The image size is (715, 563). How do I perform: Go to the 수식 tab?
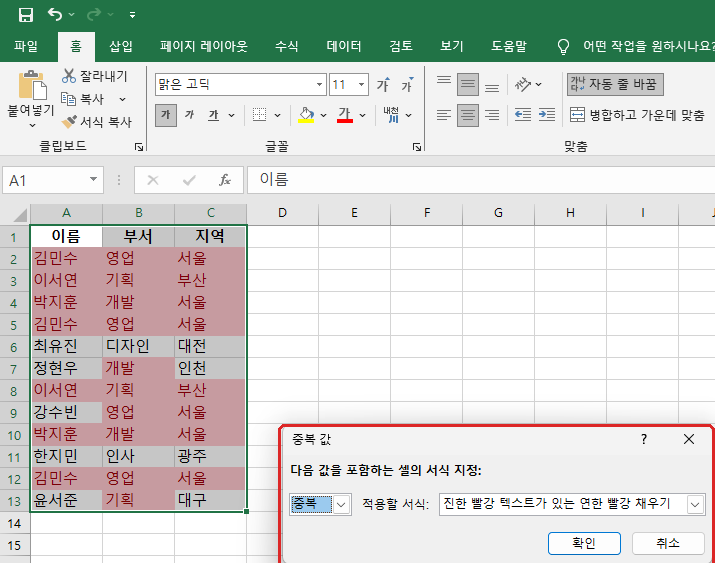[286, 46]
